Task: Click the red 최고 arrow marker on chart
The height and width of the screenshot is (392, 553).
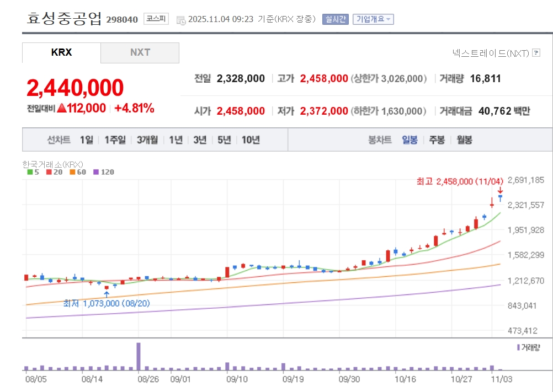Action: (500, 190)
